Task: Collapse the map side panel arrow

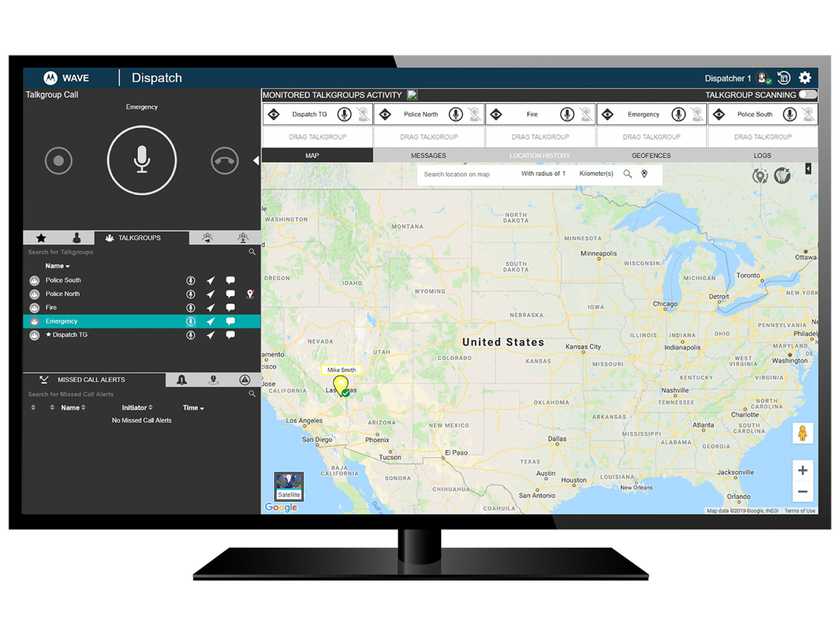Action: (809, 169)
